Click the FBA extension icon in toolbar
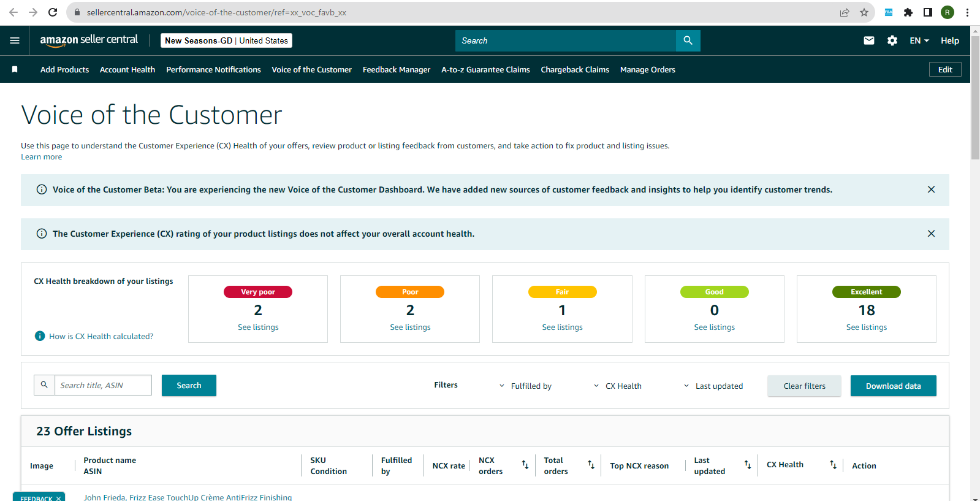 (x=889, y=12)
